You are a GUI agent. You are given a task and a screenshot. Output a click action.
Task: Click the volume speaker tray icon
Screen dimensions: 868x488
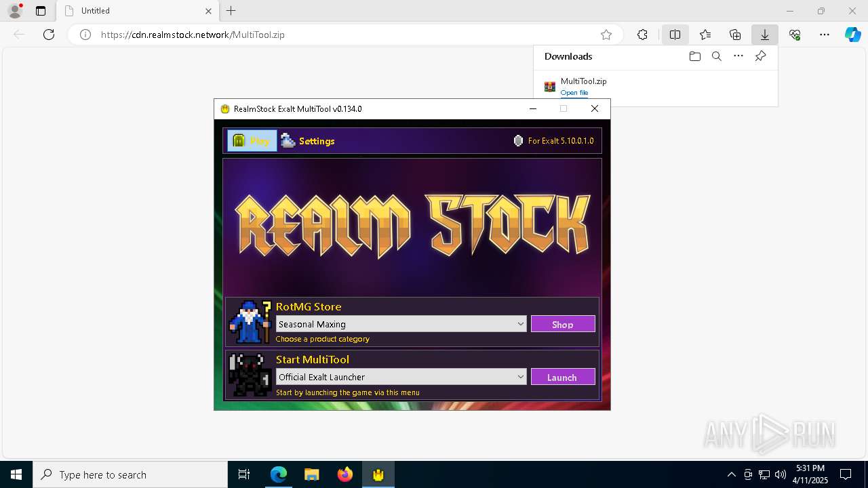tap(781, 474)
